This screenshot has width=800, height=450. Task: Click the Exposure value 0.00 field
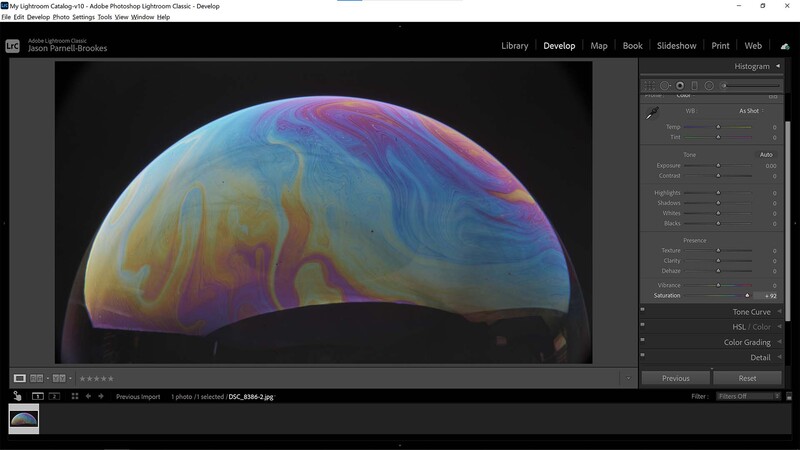click(x=770, y=166)
